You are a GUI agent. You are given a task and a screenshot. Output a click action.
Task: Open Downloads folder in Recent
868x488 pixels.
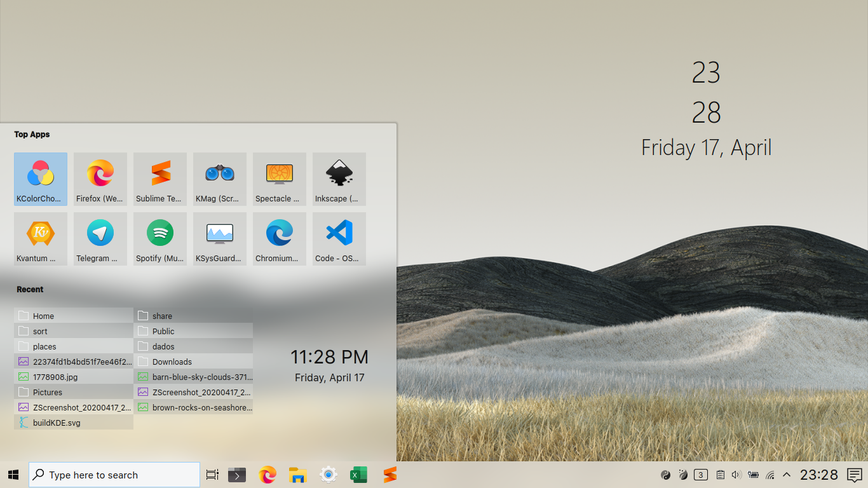tap(193, 362)
